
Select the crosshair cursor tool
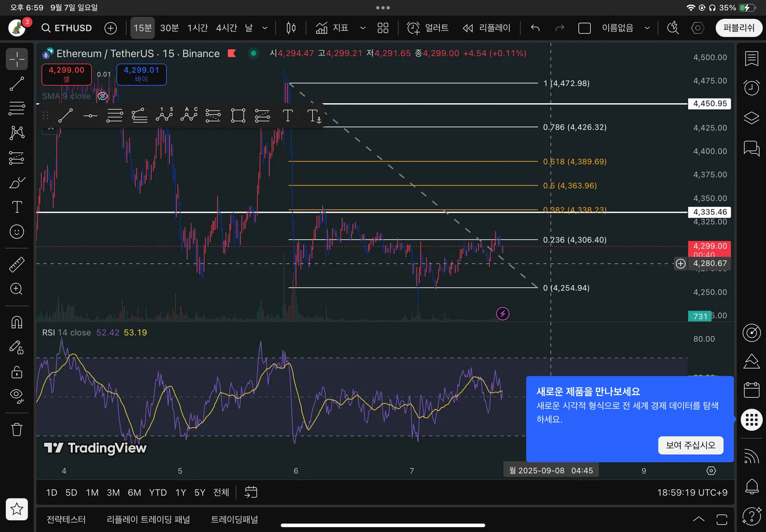[x=17, y=59]
